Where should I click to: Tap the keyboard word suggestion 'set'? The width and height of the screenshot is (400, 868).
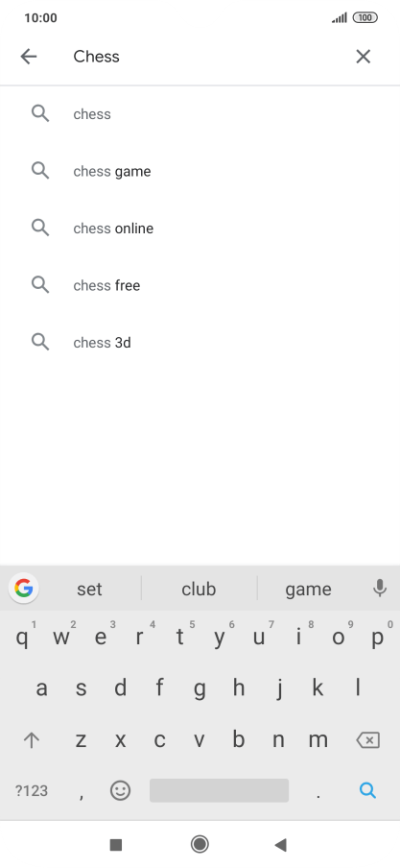89,589
